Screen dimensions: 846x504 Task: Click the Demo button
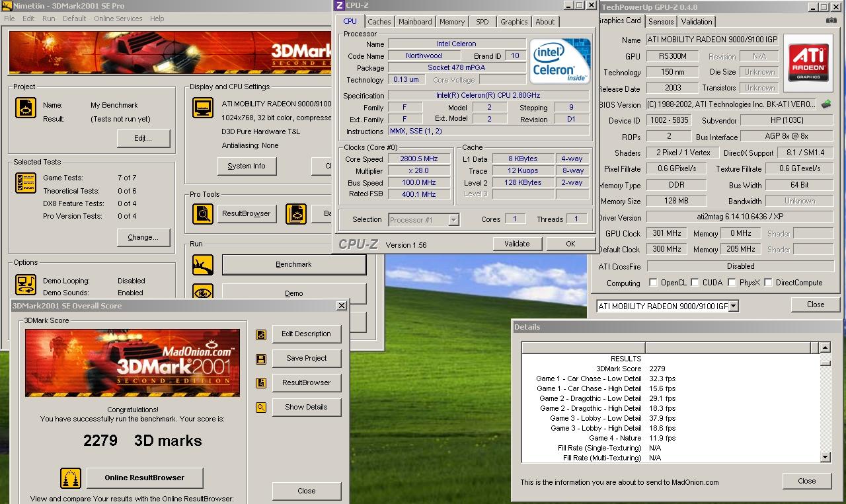(x=293, y=293)
